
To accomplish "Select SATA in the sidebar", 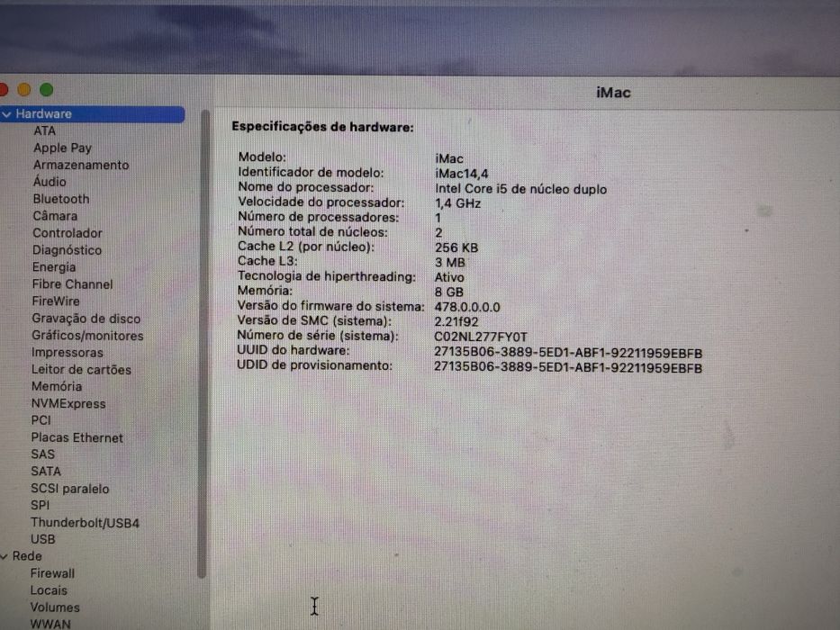I will tap(46, 472).
